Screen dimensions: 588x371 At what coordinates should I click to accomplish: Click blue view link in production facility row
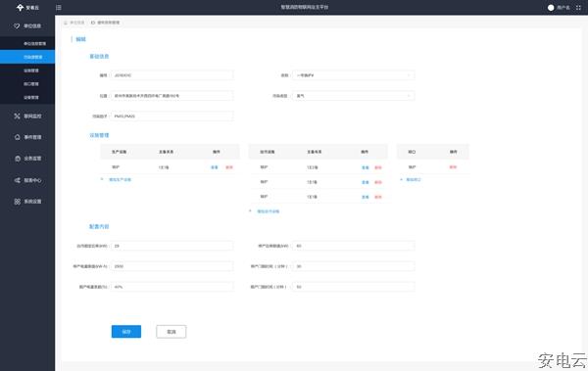pos(215,167)
